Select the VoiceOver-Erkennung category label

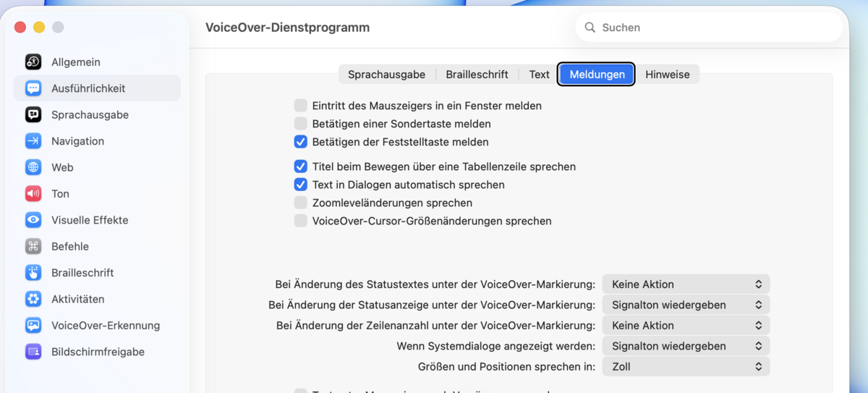pos(106,326)
